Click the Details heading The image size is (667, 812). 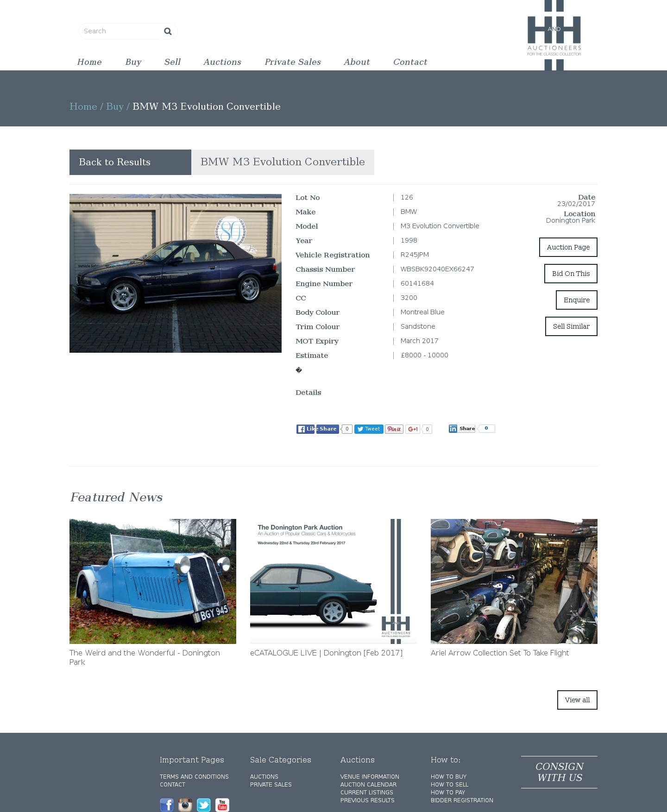point(308,393)
